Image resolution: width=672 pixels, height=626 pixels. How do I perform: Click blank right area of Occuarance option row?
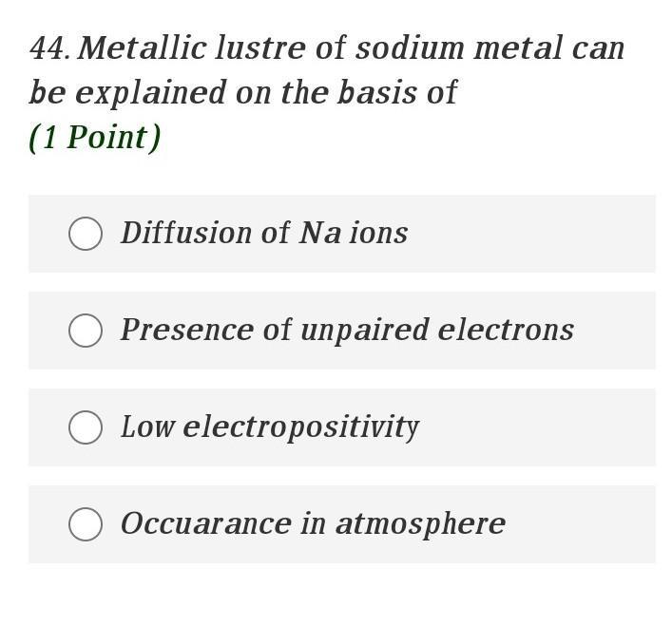pyautogui.click(x=589, y=523)
